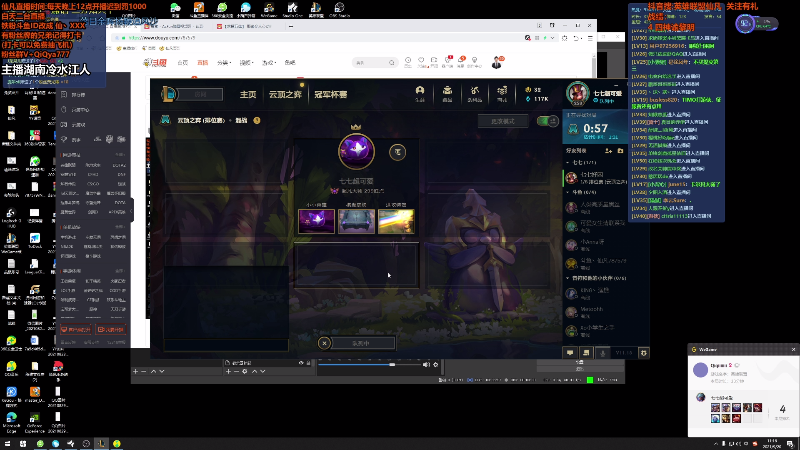Image resolution: width=800 pixels, height=450 pixels.
Task: Click the red button at the left panel's bottom right
Action: tap(111, 330)
